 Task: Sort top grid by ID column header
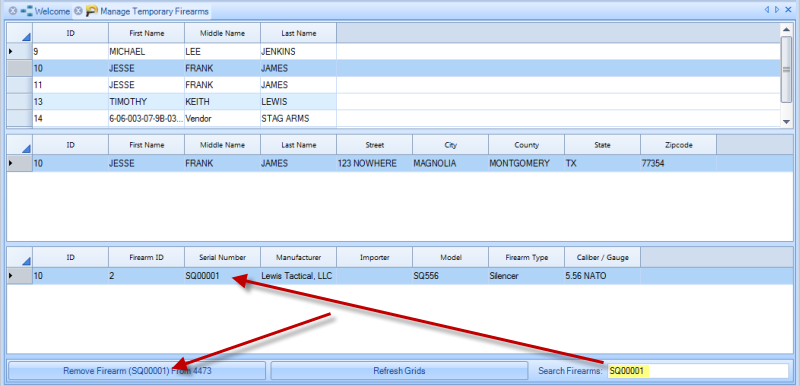tap(70, 33)
